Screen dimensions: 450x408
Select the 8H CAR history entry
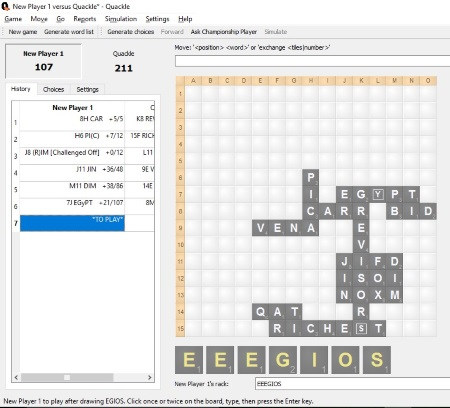(72, 122)
